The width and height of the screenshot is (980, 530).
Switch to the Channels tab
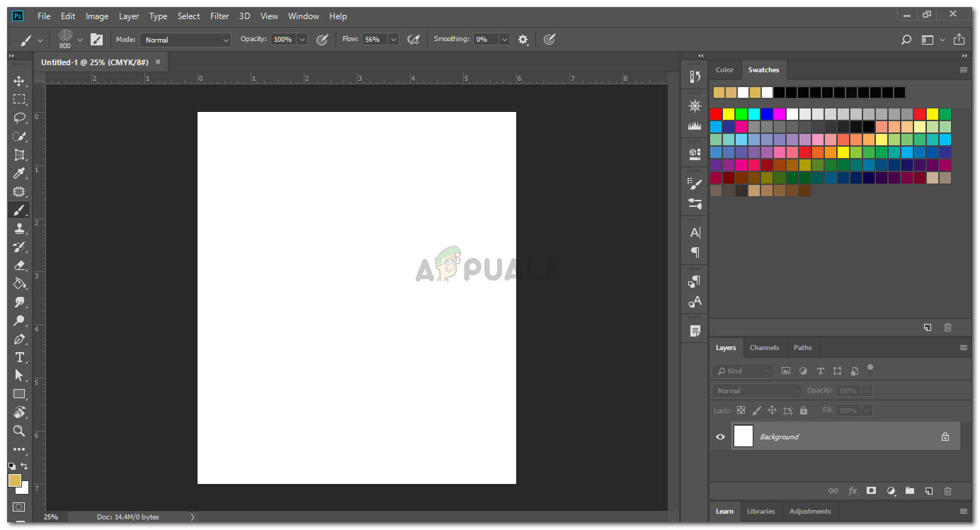(764, 348)
